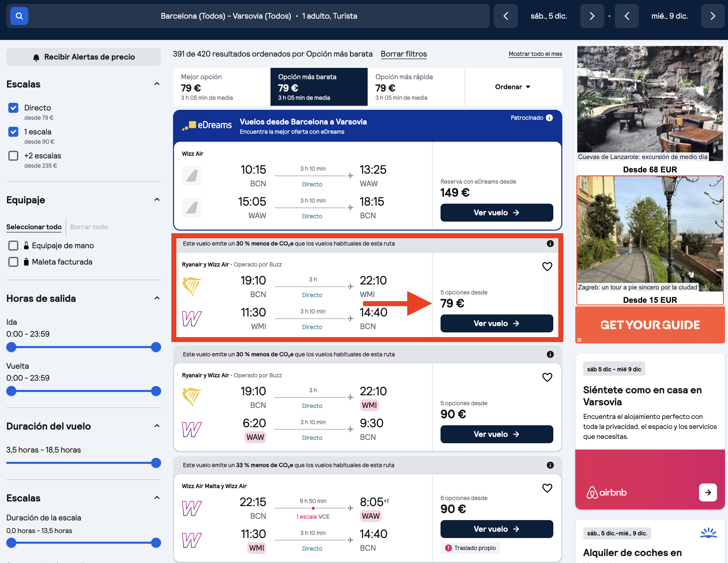728x563 pixels.
Task: Click heart icon on Ryanair 90 € flight
Action: coord(547,377)
